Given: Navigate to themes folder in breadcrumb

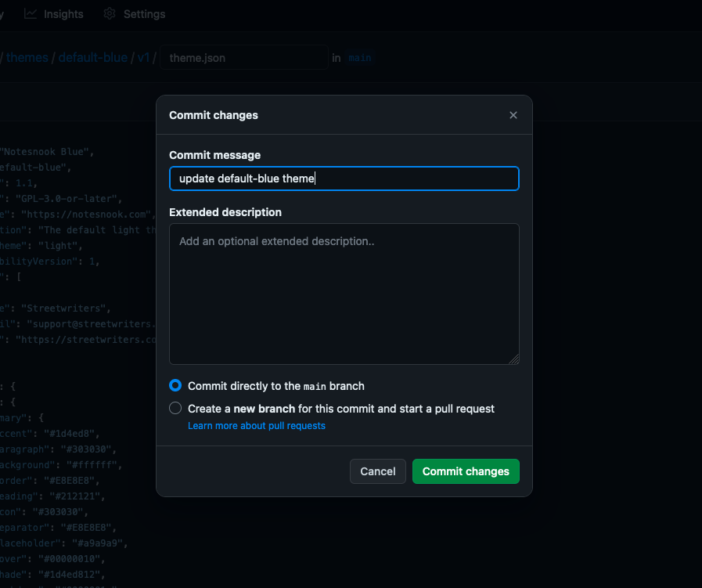Looking at the screenshot, I should (x=27, y=58).
